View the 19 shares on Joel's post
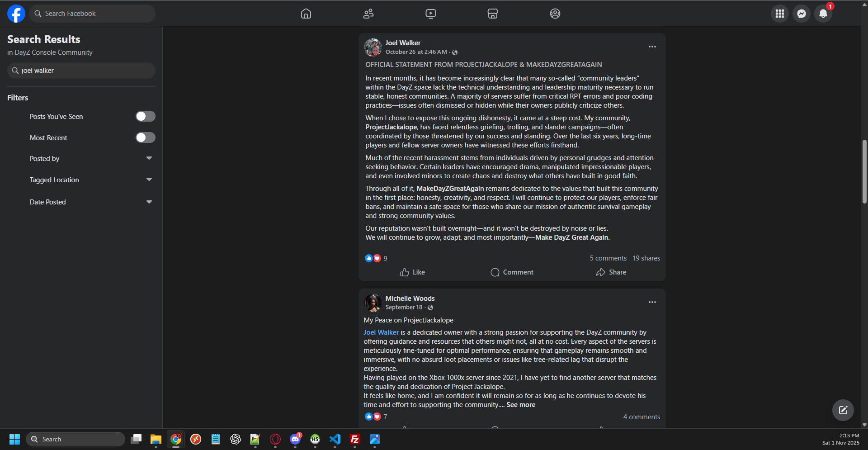 (646, 258)
